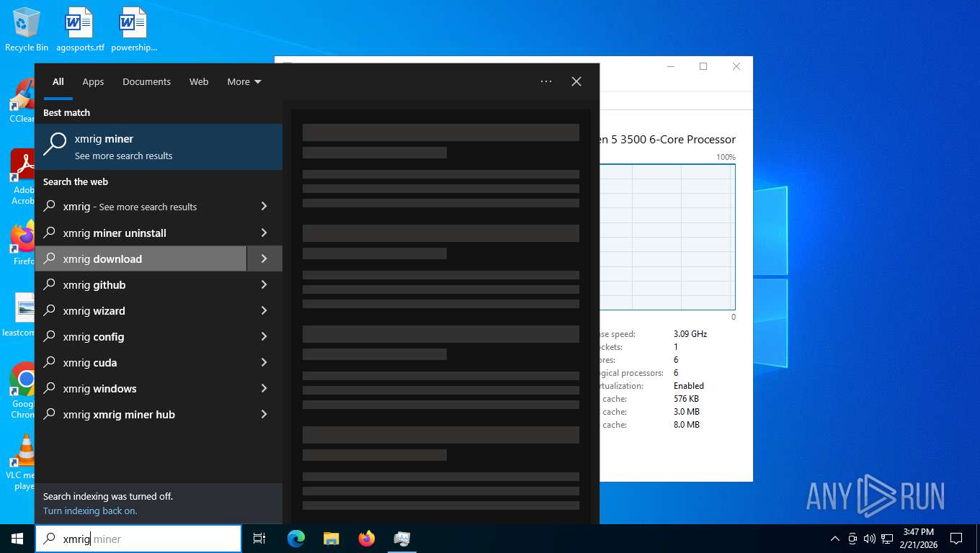The width and height of the screenshot is (980, 553).
Task: Select xmrig download suggestion
Action: tap(141, 258)
